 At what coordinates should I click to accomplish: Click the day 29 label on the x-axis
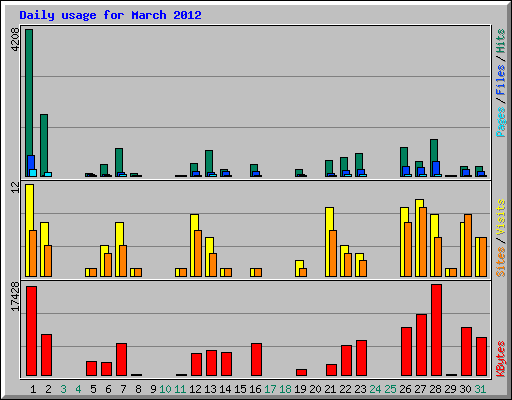click(450, 389)
